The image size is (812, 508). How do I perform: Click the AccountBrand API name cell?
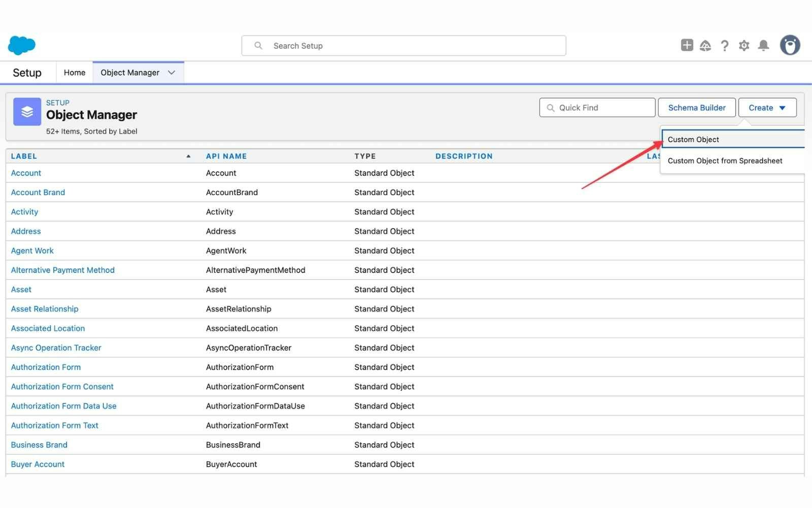tap(232, 193)
